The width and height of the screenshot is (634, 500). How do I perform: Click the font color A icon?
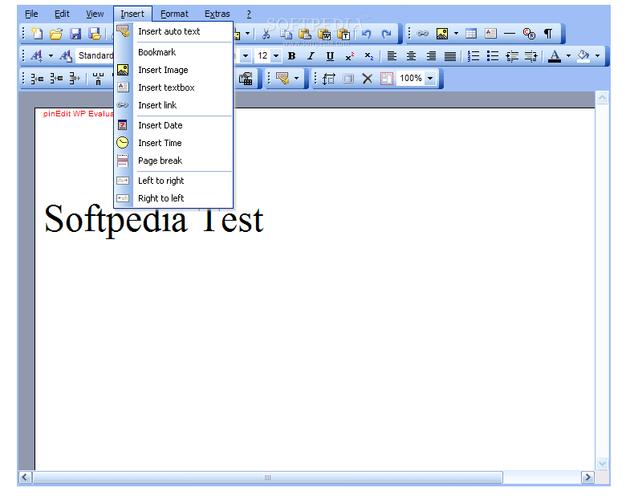coord(554,56)
